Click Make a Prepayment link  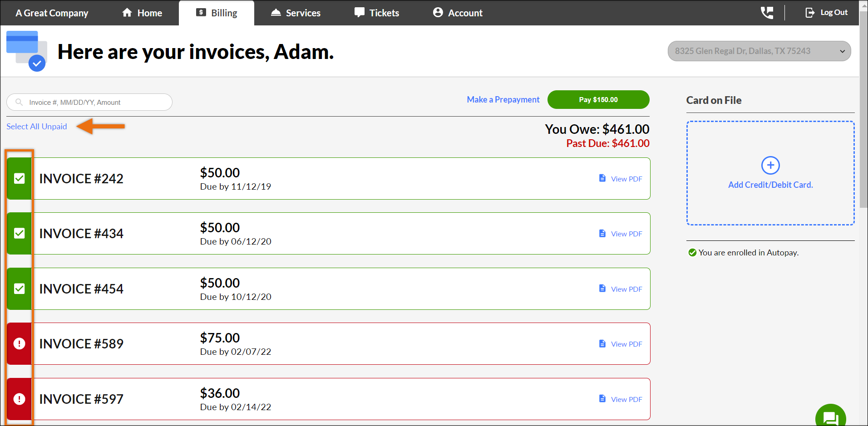point(503,99)
